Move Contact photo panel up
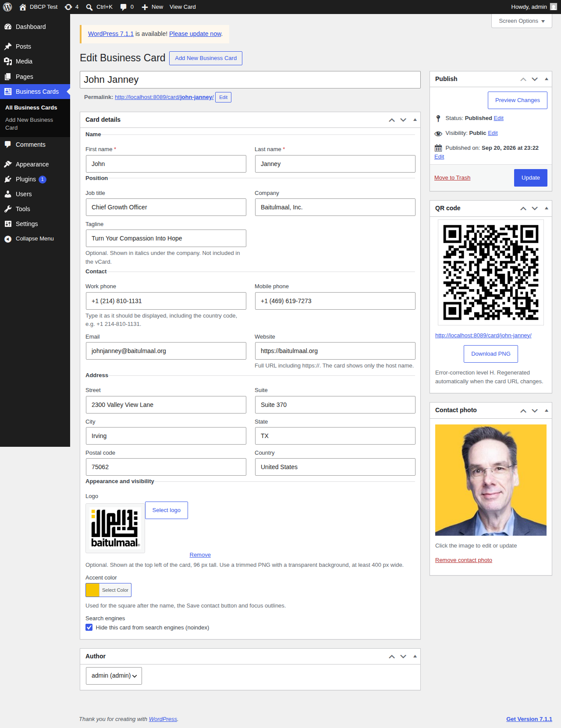This screenshot has width=561, height=728. point(523,410)
